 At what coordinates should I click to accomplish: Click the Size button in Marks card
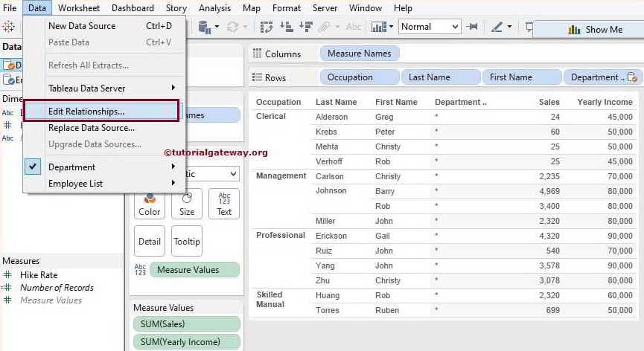click(187, 204)
